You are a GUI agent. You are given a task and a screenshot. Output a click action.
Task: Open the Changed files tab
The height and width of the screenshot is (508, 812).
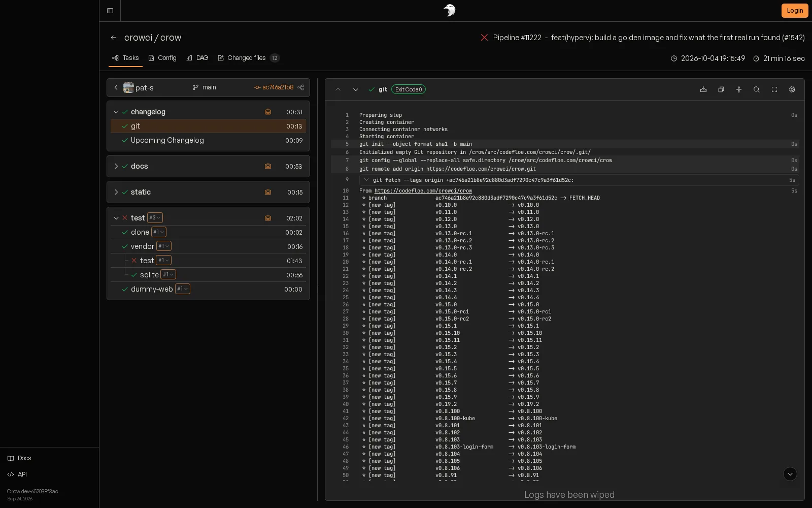pyautogui.click(x=248, y=58)
